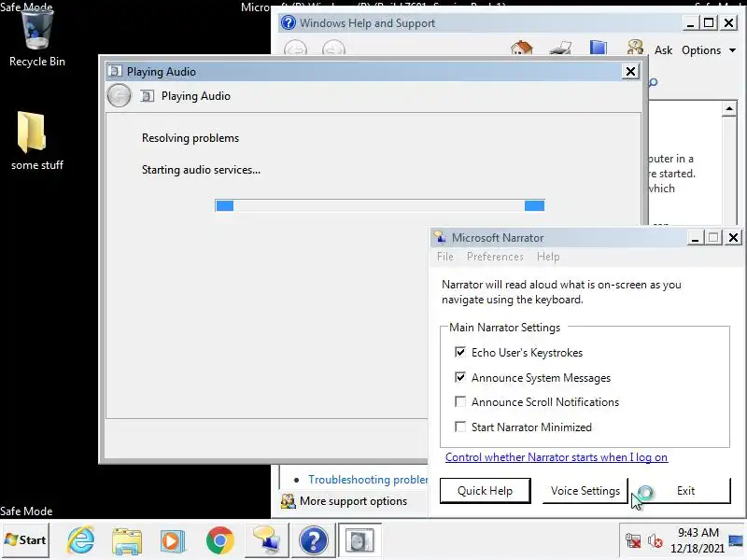
Task: Select the 'some stuff' folder on desktop
Action: (x=36, y=141)
